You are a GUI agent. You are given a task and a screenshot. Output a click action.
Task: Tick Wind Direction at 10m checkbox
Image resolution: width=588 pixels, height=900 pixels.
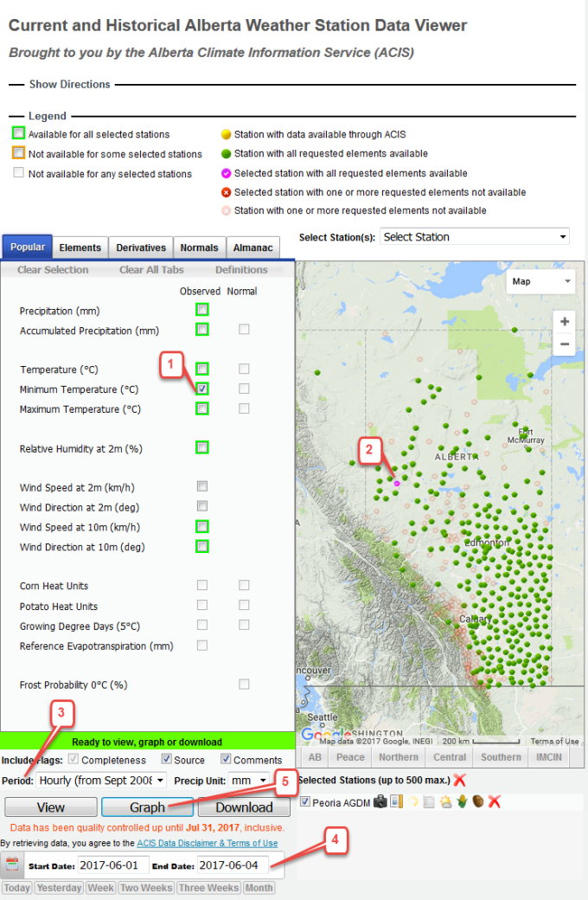202,546
